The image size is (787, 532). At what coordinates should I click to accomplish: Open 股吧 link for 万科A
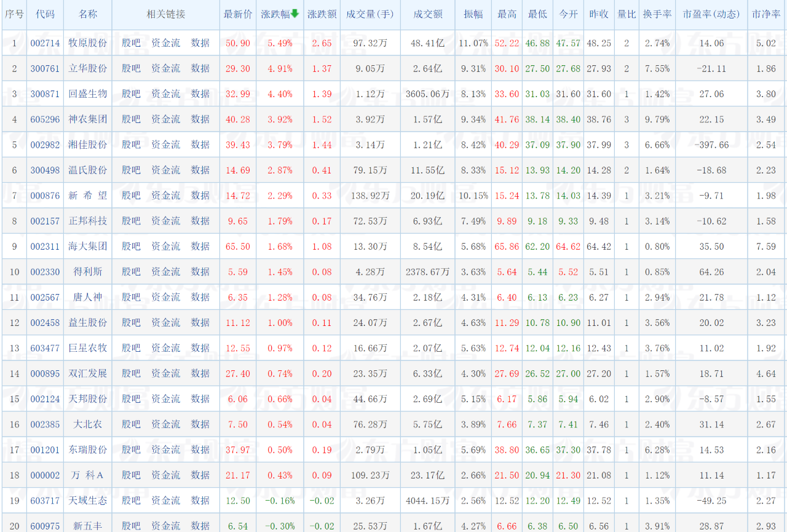[x=131, y=475]
